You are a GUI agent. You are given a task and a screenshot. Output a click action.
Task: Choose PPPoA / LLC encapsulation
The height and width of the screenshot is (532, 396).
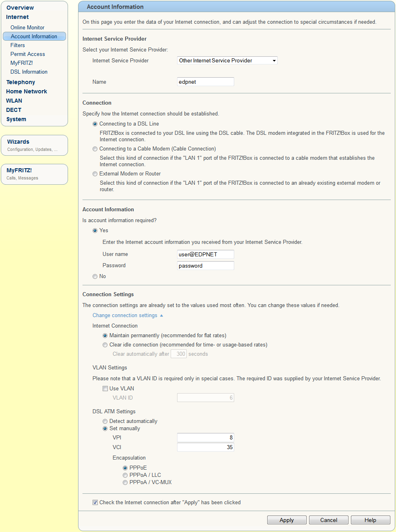[x=125, y=475]
